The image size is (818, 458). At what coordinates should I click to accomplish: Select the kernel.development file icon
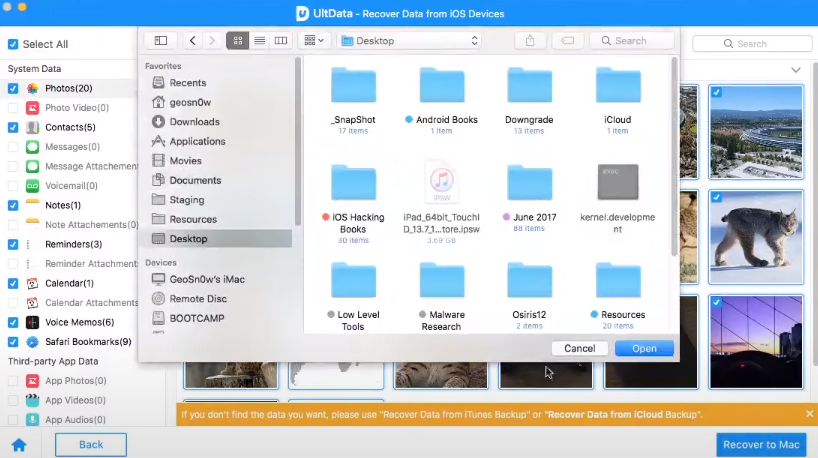pos(617,182)
